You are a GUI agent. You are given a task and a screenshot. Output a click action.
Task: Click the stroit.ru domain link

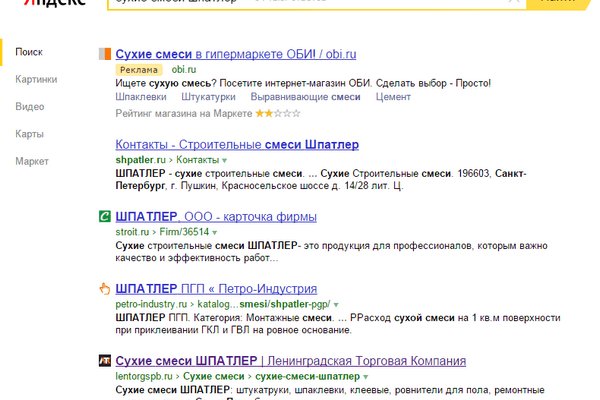point(132,232)
